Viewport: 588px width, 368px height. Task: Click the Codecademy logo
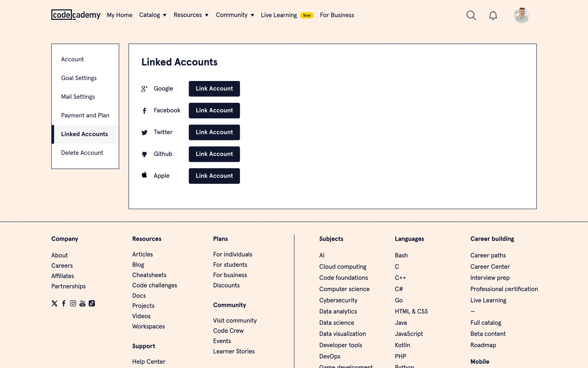tap(76, 15)
